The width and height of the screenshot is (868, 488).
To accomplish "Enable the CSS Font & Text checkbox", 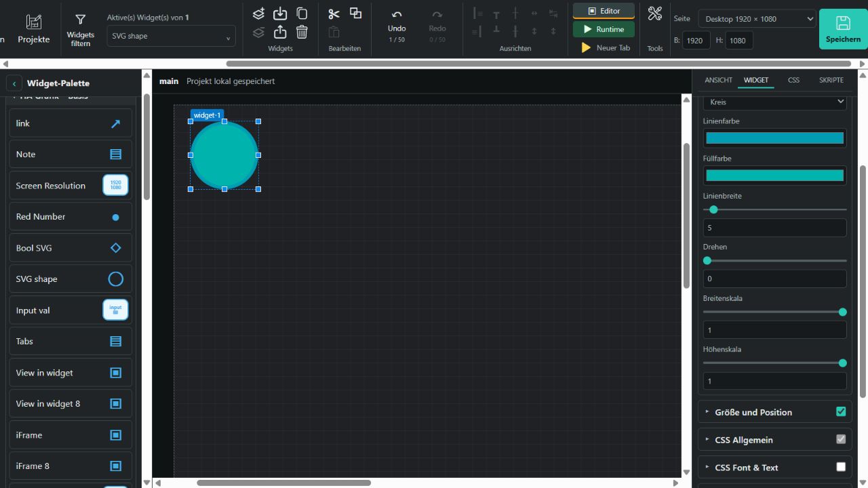I will pyautogui.click(x=841, y=467).
